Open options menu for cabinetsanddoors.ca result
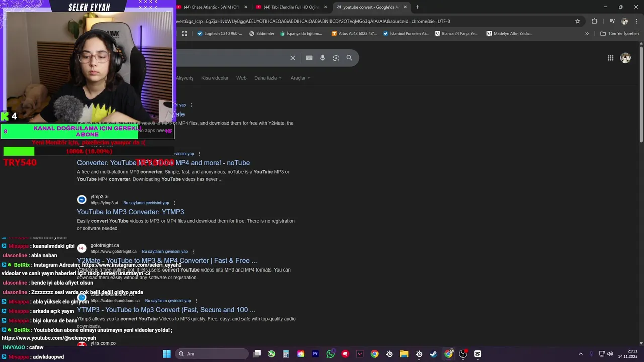This screenshot has height=362, width=644. (x=196, y=301)
